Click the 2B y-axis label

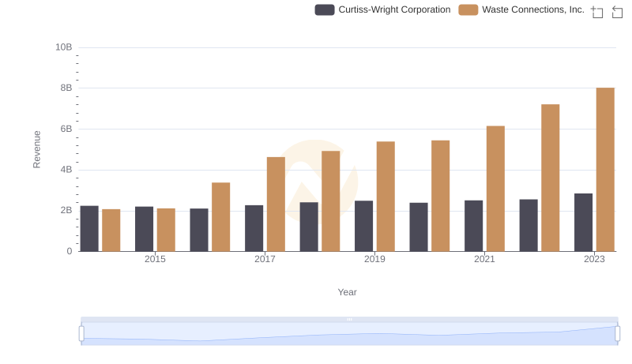click(66, 210)
